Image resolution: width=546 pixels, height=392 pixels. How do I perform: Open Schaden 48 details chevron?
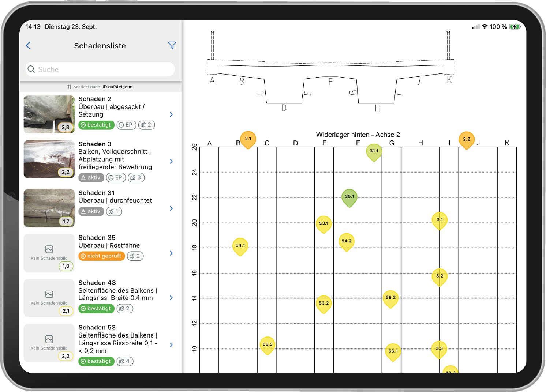coord(171,298)
